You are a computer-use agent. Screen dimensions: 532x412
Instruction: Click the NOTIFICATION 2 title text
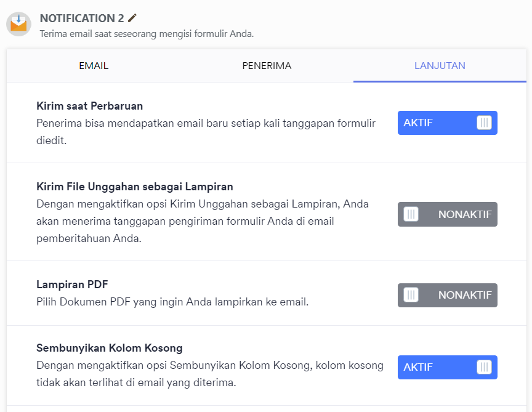[82, 18]
